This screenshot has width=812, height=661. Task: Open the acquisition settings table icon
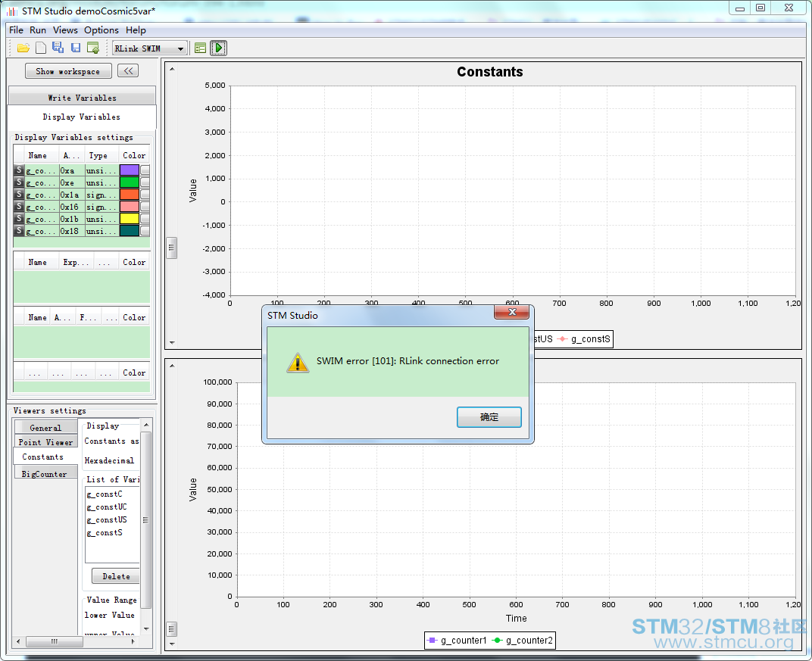(201, 48)
